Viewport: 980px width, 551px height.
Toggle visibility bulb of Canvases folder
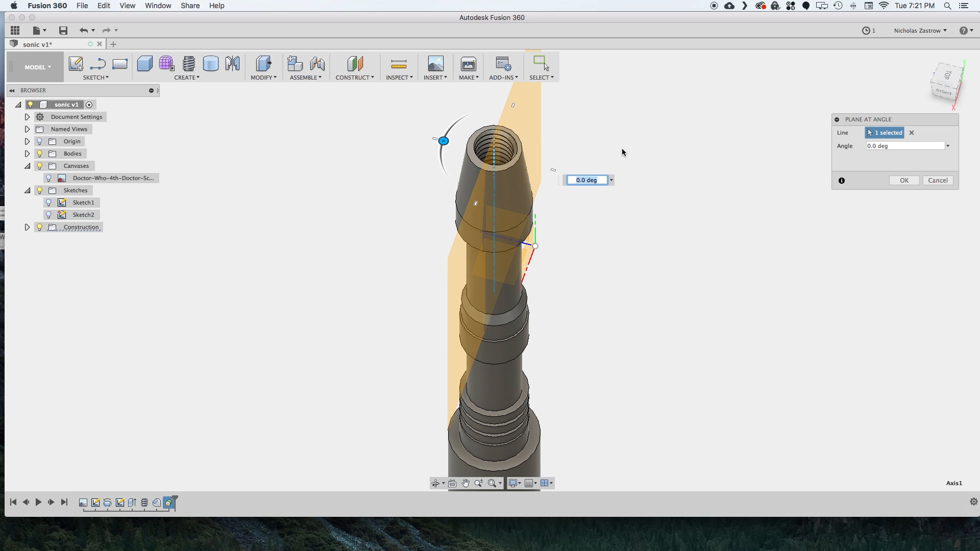[x=40, y=166]
